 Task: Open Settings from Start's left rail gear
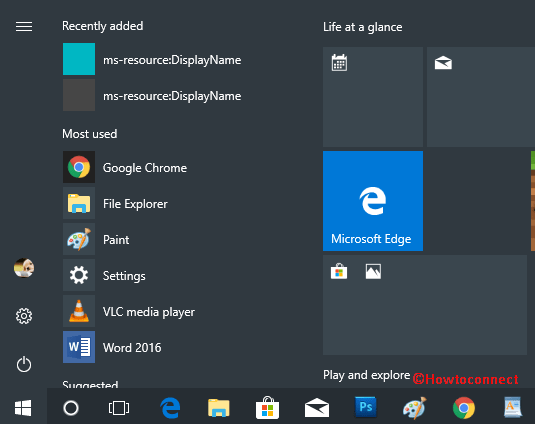pos(24,316)
